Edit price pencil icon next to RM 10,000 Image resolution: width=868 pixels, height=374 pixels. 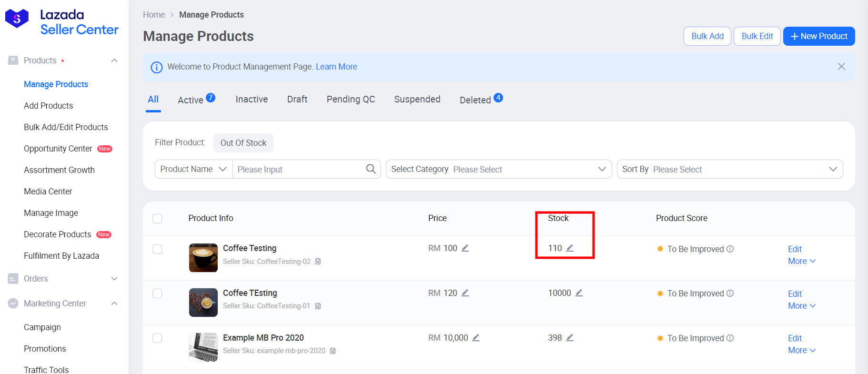475,338
